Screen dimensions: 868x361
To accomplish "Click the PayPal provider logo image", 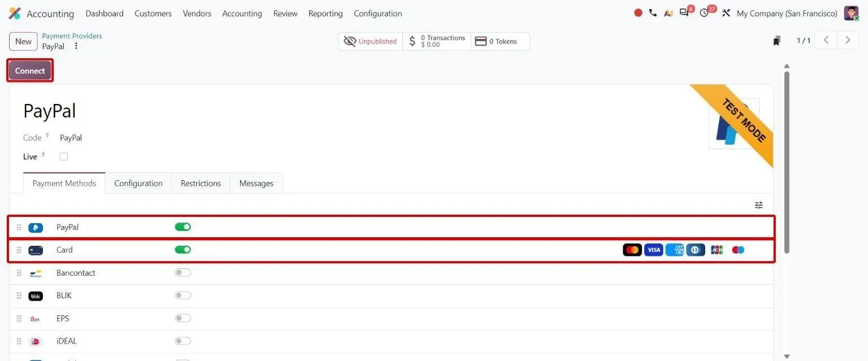I will pos(734,123).
